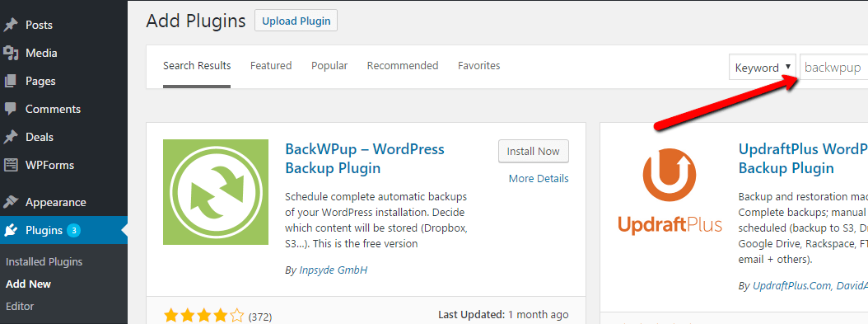
Task: Click the UpdraftPlus orange plugin logo
Action: [670, 191]
